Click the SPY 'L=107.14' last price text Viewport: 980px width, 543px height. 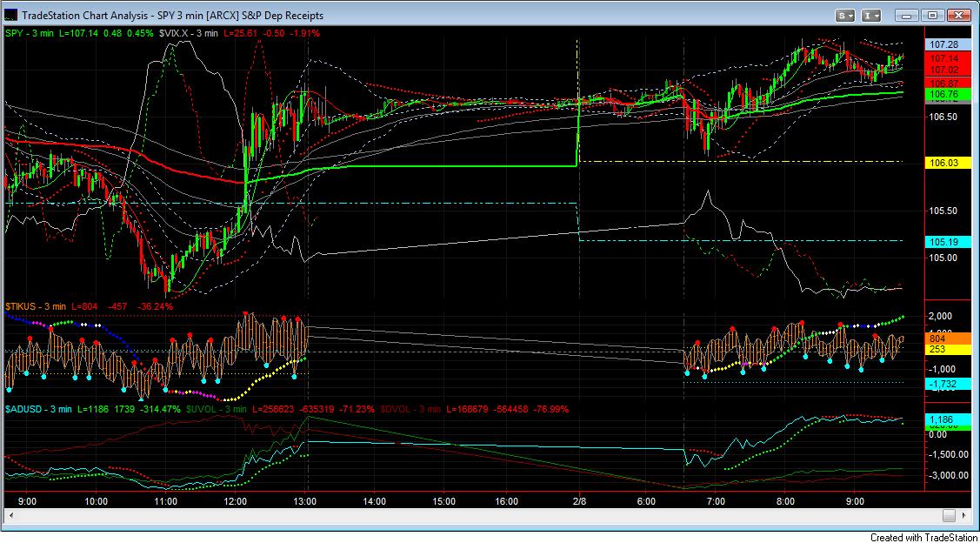click(81, 33)
